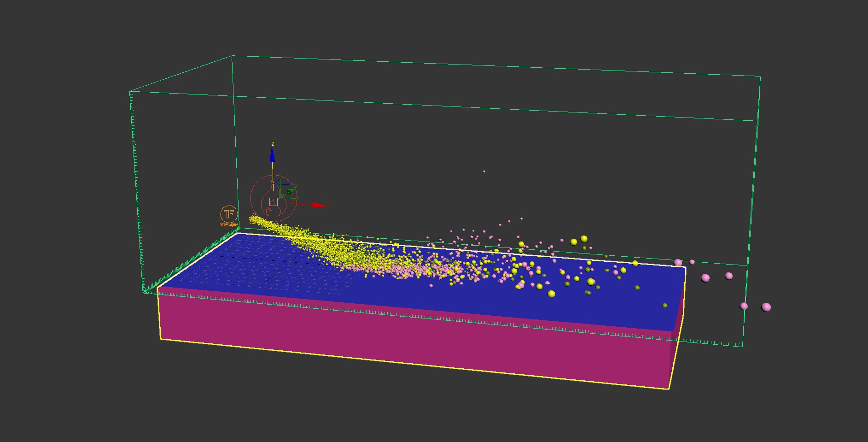Viewport: 868px width, 442px height.
Task: Click the lone olive particle near box right edge
Action: click(665, 305)
